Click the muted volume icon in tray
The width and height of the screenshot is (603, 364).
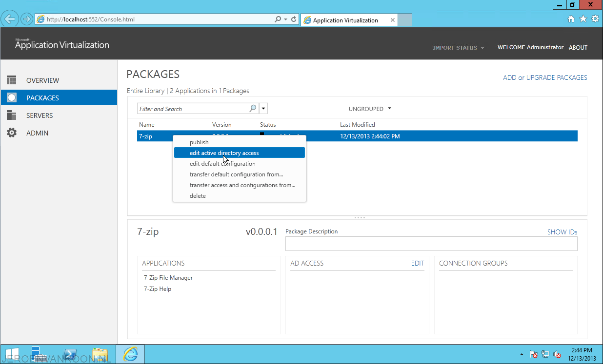557,355
